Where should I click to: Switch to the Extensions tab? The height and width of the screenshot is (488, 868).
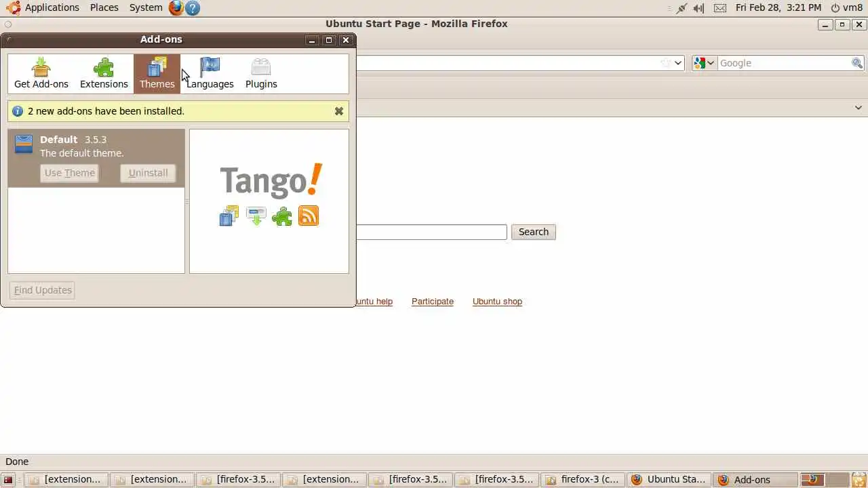(104, 73)
